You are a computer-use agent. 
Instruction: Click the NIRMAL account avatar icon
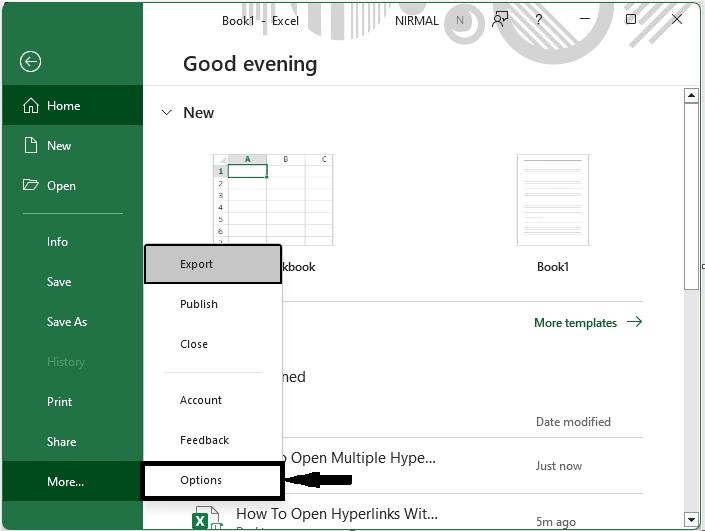[460, 20]
